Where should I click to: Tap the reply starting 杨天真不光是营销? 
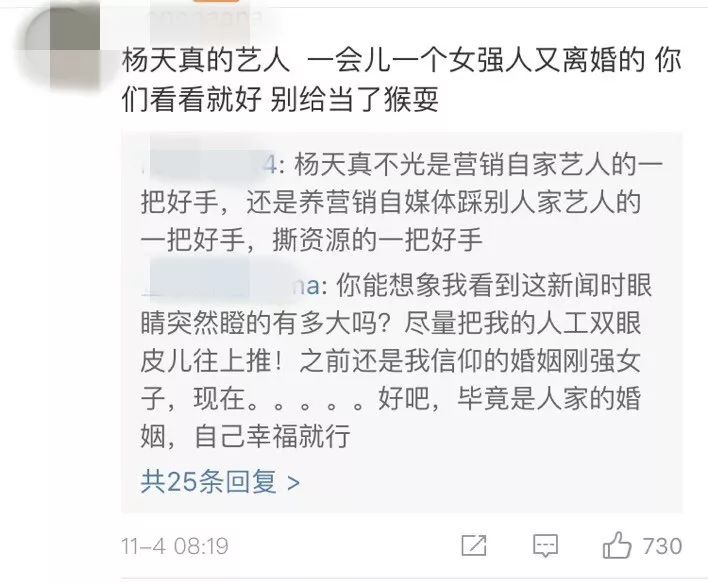402,202
